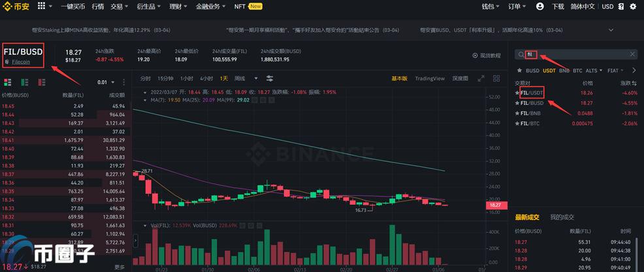Viewport: 644px width, 272px height.
Task: Change language via 简体中文
Action: [x=583, y=7]
